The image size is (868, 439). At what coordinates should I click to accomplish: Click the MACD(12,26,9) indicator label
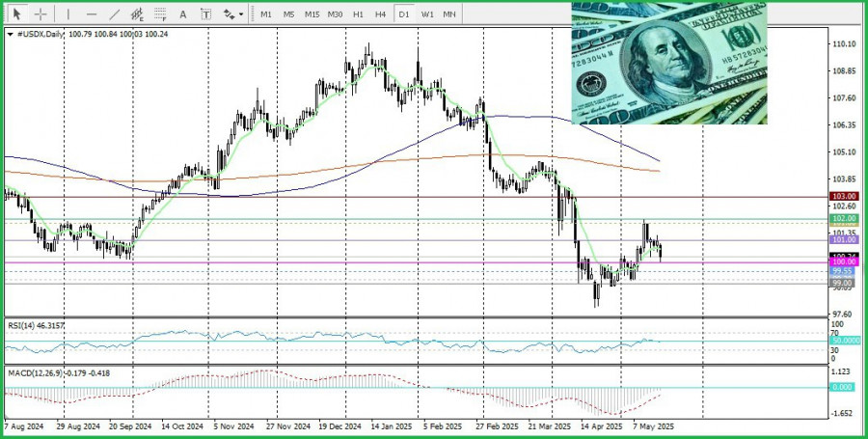click(59, 373)
